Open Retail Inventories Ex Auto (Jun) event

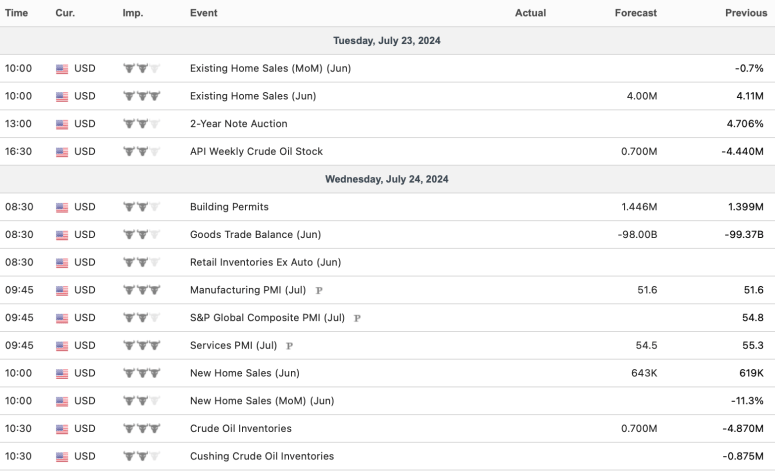[265, 262]
